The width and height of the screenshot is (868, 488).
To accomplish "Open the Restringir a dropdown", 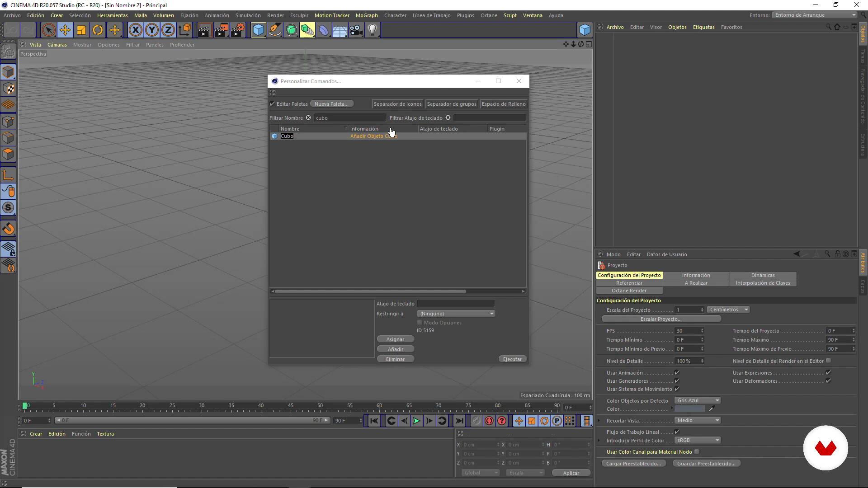I will [x=456, y=314].
